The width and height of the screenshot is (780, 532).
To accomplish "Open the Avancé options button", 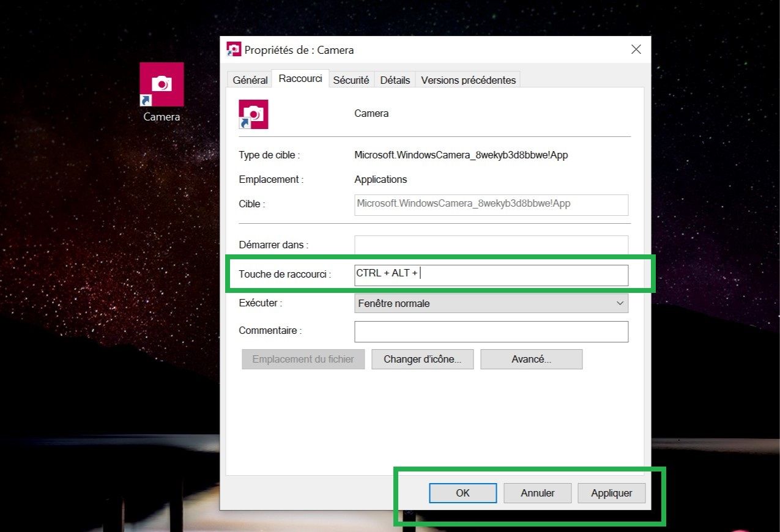I will (531, 360).
